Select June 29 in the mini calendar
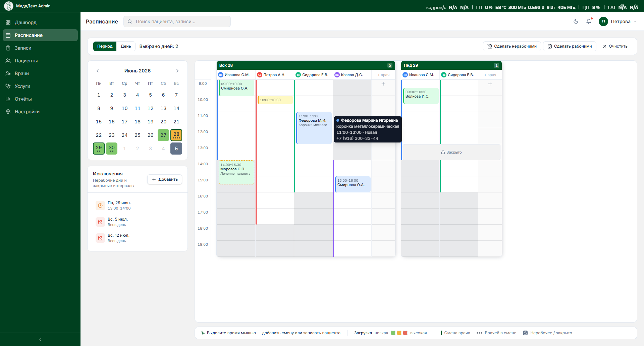The image size is (644, 346). (x=99, y=149)
